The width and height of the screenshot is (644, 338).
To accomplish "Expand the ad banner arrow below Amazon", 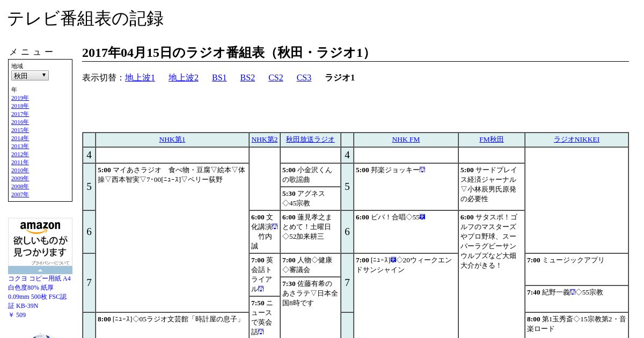I will 40,270.
